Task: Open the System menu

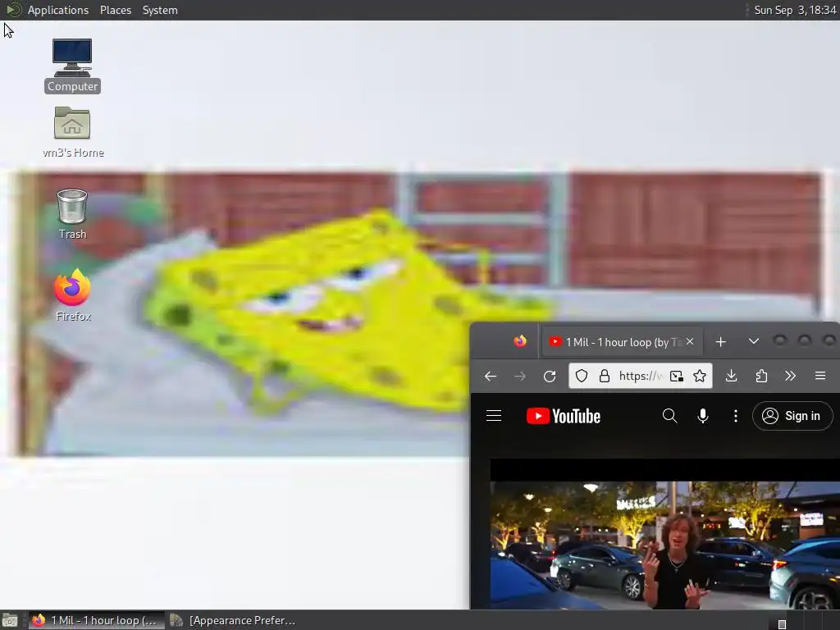Action: tap(160, 10)
